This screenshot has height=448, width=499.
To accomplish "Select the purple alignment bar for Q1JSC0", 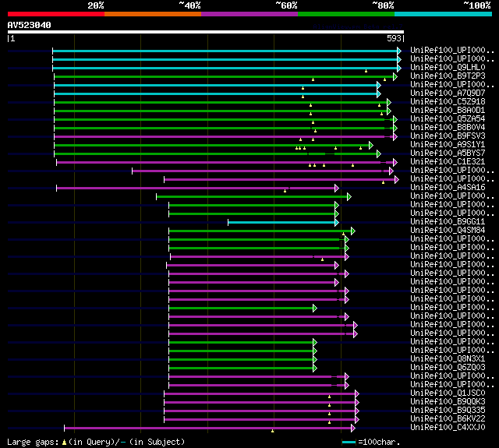I will pyautogui.click(x=260, y=394).
